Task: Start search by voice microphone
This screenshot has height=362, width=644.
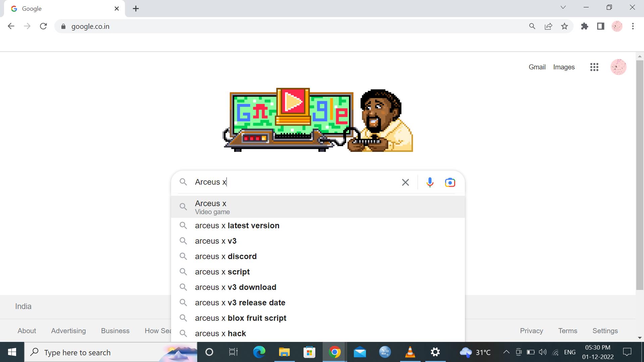Action: point(430,182)
